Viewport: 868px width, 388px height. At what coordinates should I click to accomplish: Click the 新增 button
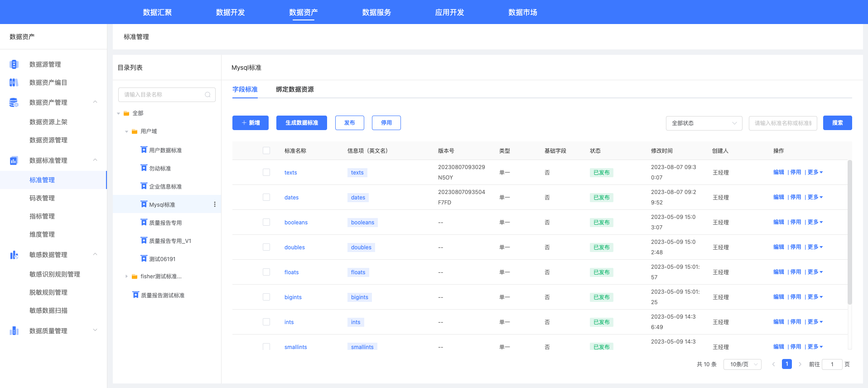(251, 123)
